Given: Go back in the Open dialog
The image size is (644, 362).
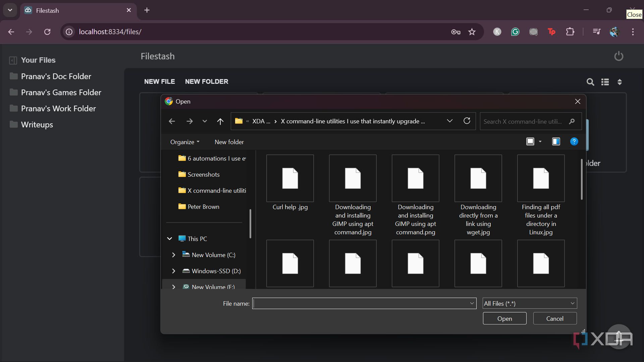Looking at the screenshot, I should 172,121.
